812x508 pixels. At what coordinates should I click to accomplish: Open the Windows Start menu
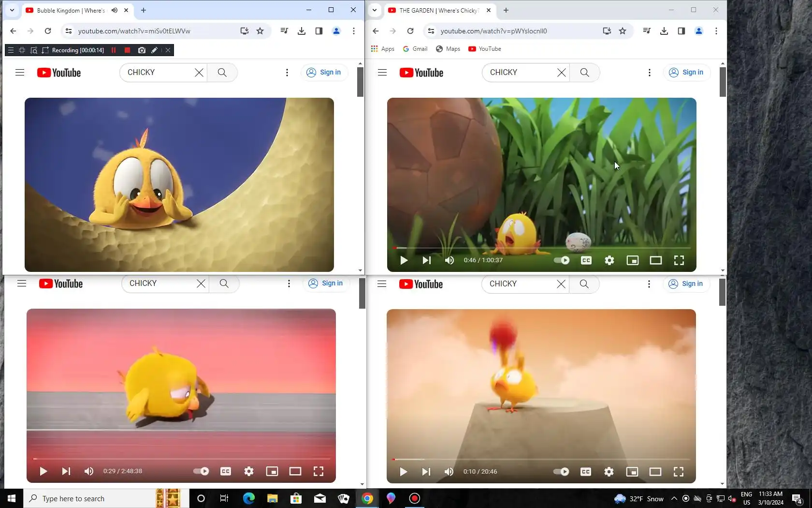(x=12, y=498)
